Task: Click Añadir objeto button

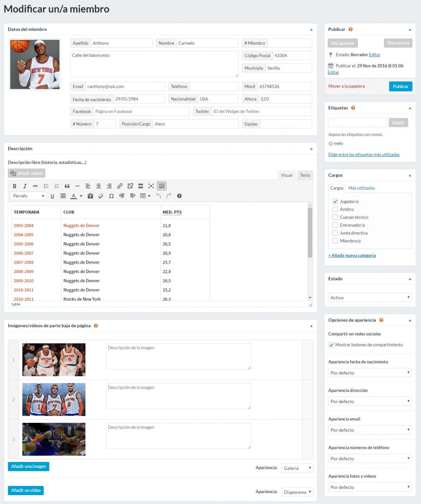Action: point(27,173)
